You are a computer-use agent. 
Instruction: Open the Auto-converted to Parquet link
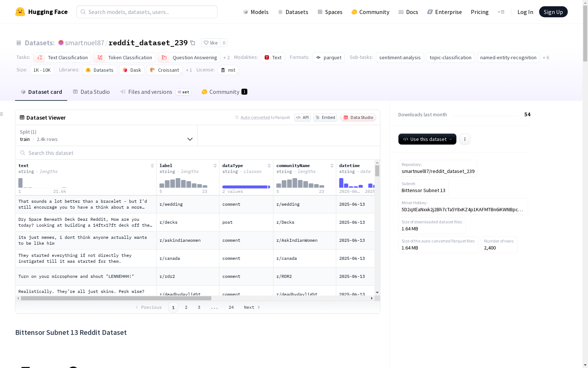click(x=262, y=117)
